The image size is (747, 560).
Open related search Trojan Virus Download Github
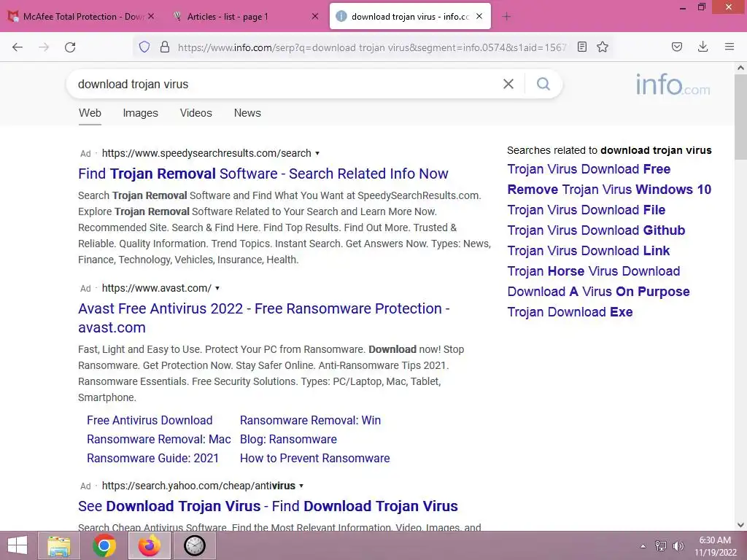(x=596, y=230)
